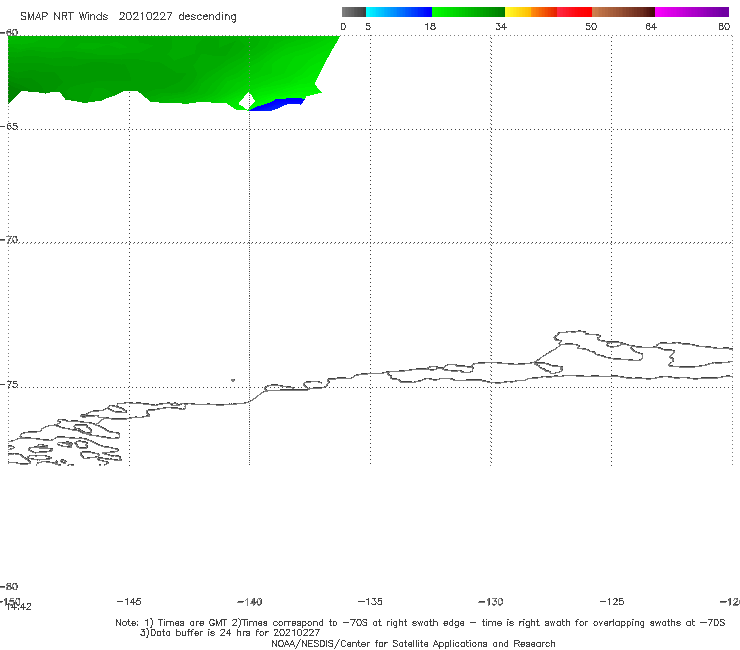The image size is (740, 650).
Task: Click the blue low-wind patch on the map
Action: click(278, 104)
